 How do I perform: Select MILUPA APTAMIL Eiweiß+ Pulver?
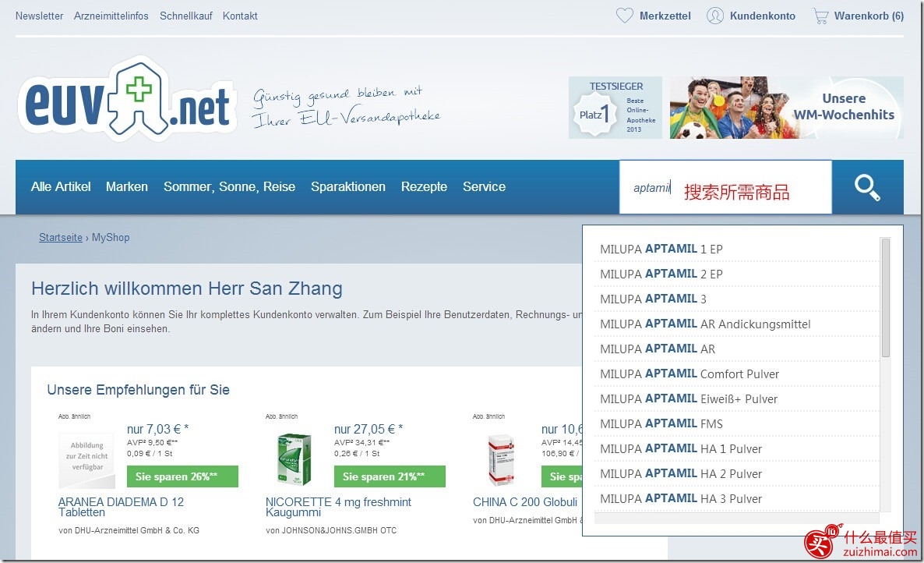(x=736, y=399)
